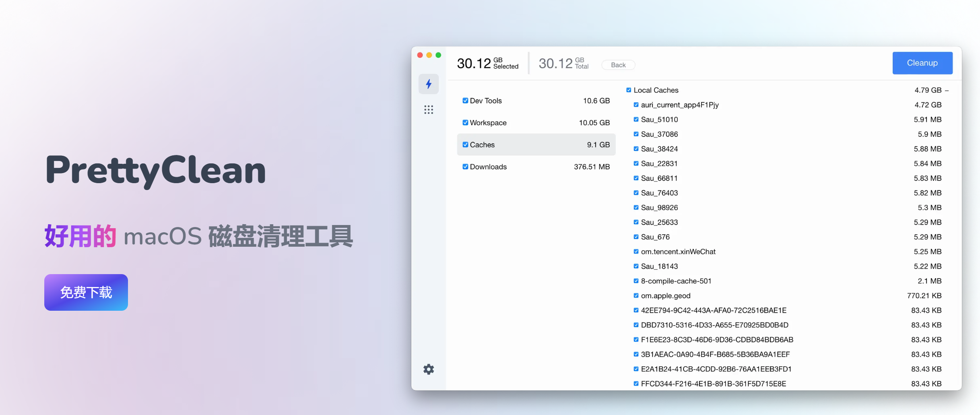Click the 376.51 MB Downloads size
The image size is (980, 415).
(x=592, y=167)
